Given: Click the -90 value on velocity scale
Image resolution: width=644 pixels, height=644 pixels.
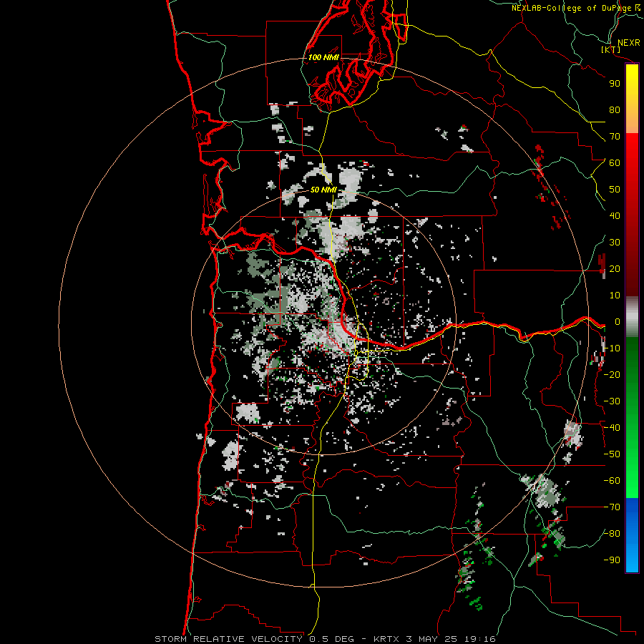Looking at the screenshot, I should pyautogui.click(x=612, y=560).
